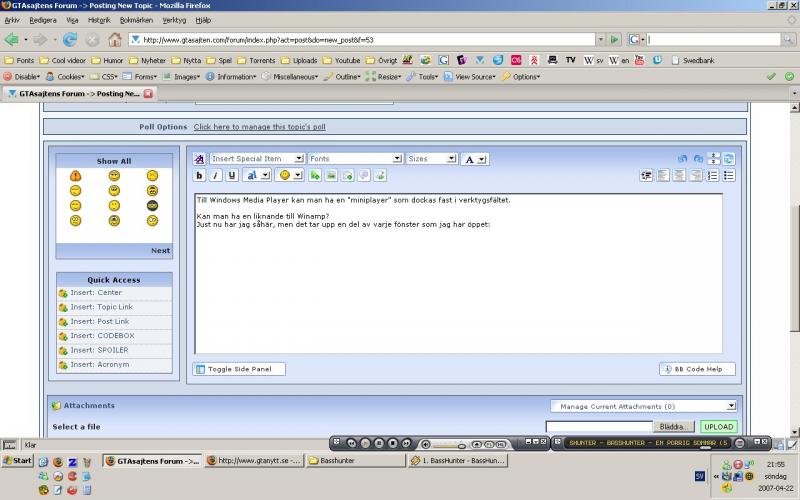Image resolution: width=800 pixels, height=500 pixels.
Task: Open Web Developer Disable menu
Action: (22, 77)
